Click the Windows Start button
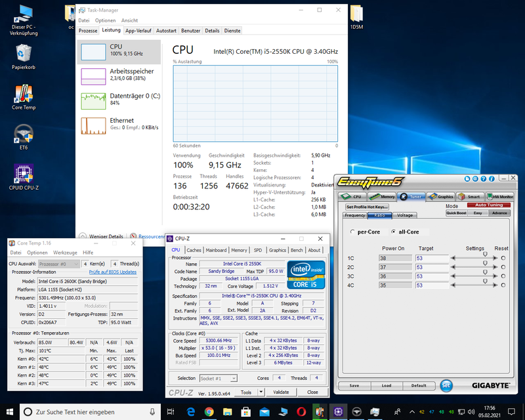525x420 pixels. coord(10,411)
